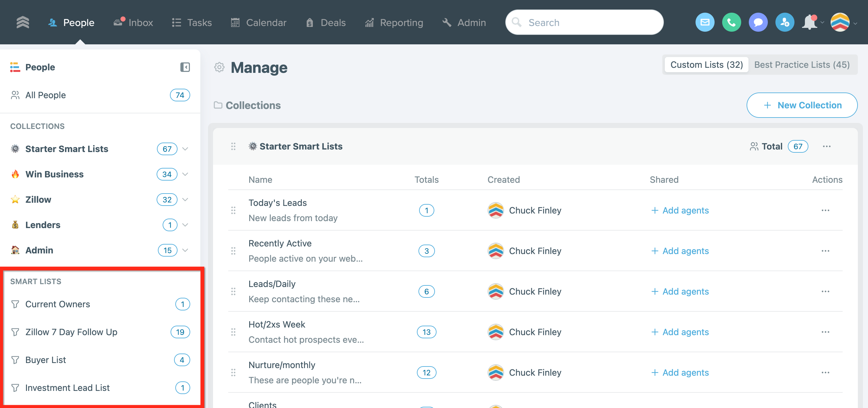Add agents to Recently Active list
Screen dimensions: 868x408
(x=680, y=251)
